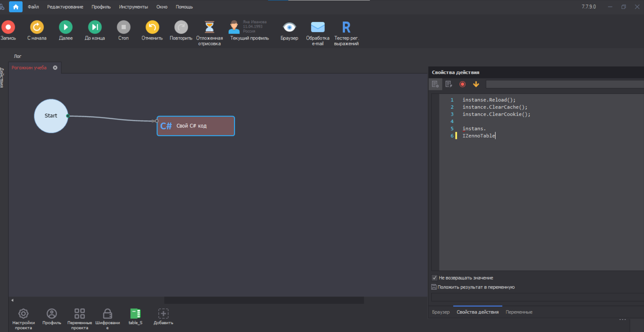Click the Добавить button in bottom bar

[163, 314]
